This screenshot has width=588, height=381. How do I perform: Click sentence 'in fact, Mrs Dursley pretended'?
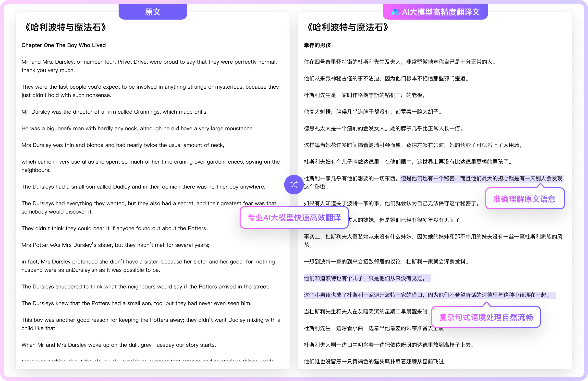pos(148,266)
